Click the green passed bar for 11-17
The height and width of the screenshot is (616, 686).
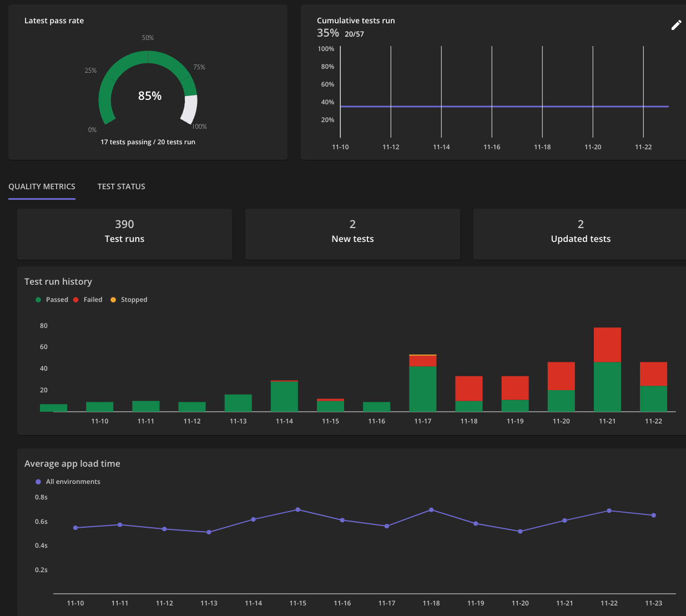point(422,388)
